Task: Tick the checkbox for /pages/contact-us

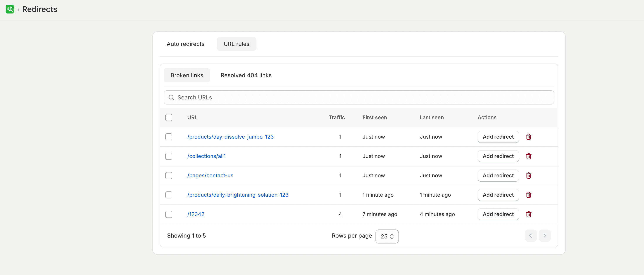Action: tap(169, 176)
